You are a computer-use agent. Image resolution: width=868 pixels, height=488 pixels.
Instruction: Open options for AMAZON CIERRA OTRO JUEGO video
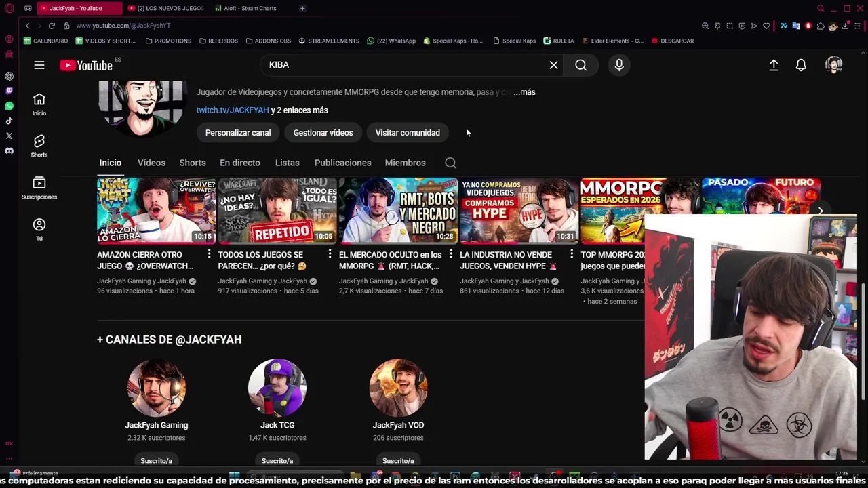[209, 254]
